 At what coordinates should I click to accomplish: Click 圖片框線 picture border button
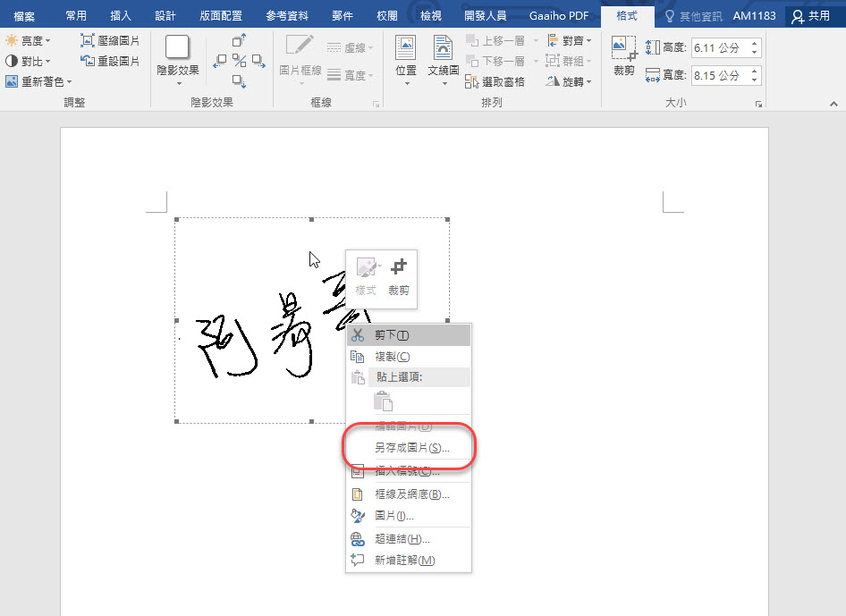coord(300,59)
